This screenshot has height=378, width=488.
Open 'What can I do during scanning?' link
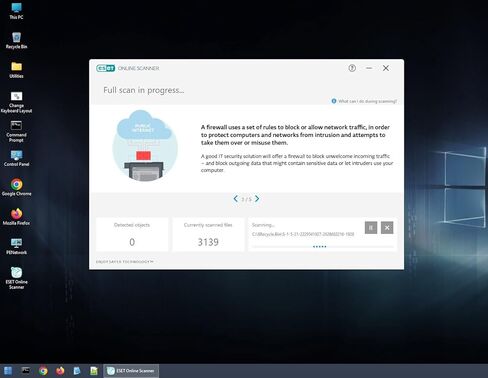(x=364, y=101)
